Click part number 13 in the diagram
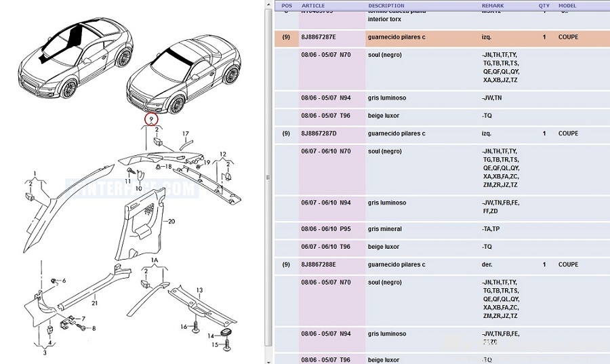Screen dimensions: 610x364 [199, 290]
